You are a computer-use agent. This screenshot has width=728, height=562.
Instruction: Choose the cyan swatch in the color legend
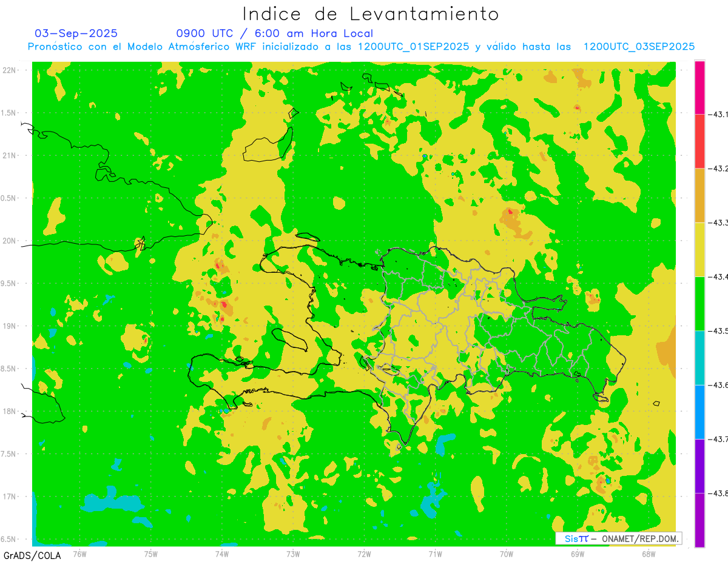point(699,358)
